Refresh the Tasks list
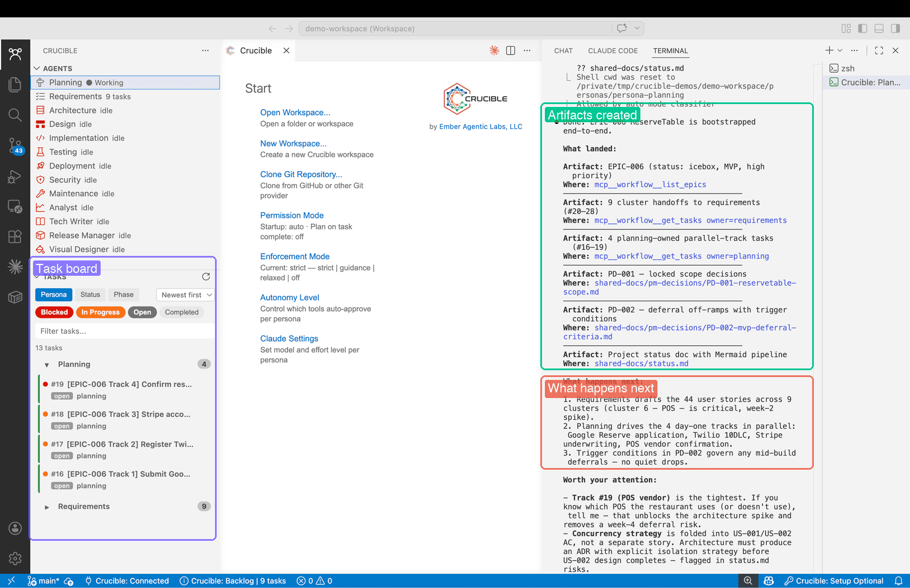Image resolution: width=910 pixels, height=588 pixels. click(206, 276)
